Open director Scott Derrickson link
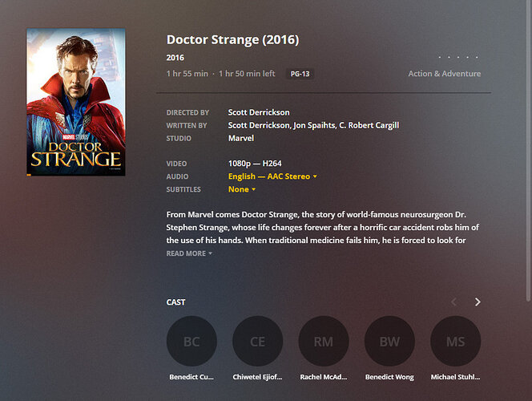Viewport: 532px width, 401px height. [259, 112]
